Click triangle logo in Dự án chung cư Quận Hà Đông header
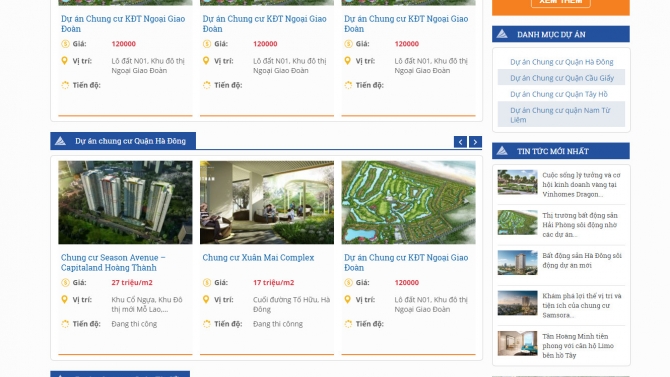Viewport: 670px width, 377px height. click(60, 141)
